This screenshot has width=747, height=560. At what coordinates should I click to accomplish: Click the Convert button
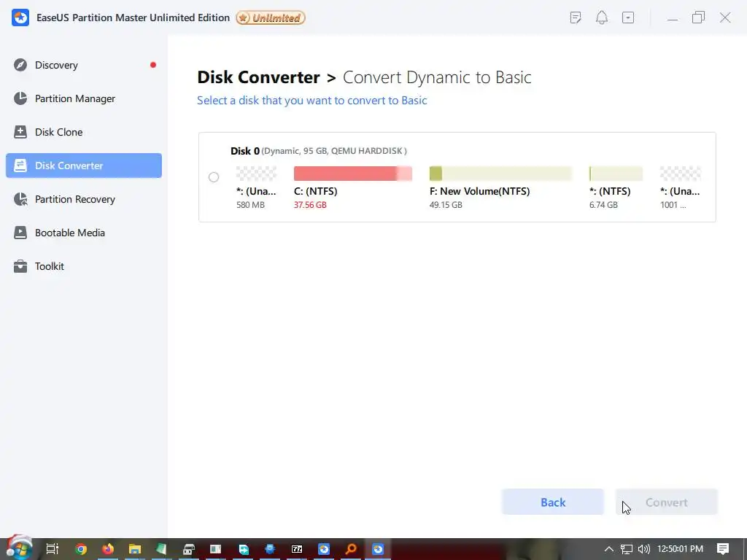[x=666, y=502]
